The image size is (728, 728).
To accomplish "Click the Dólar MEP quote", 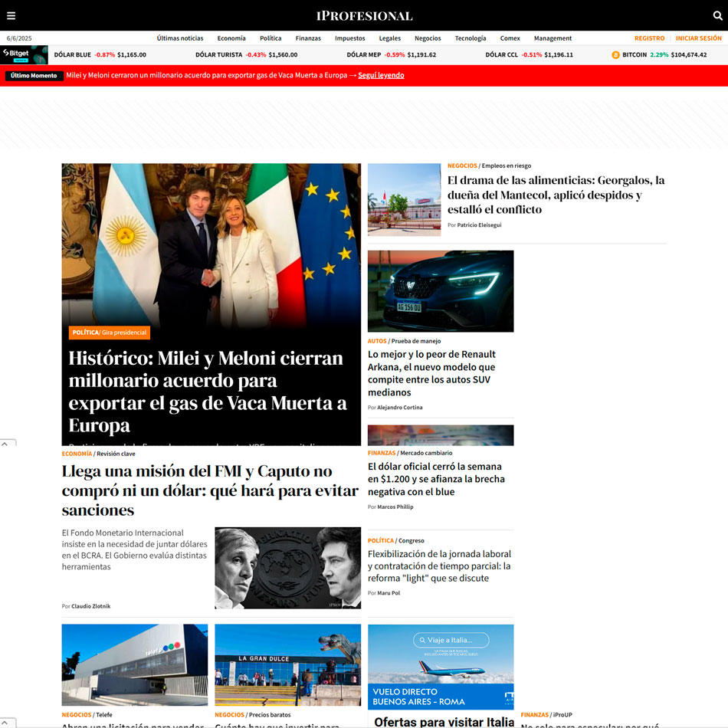I will (392, 54).
